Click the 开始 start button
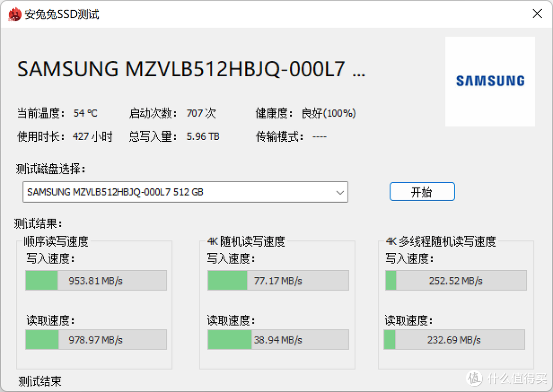Screen dimensions: 553x392 click(422, 192)
